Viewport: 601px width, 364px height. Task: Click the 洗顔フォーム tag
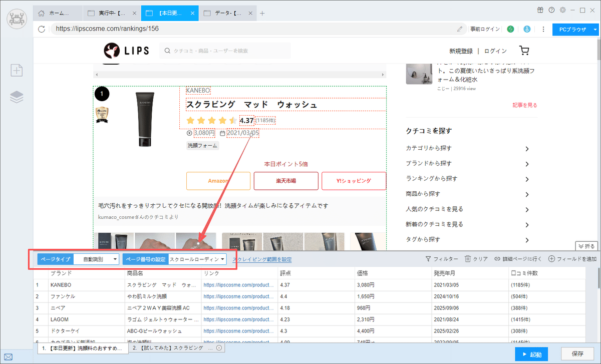(x=202, y=146)
